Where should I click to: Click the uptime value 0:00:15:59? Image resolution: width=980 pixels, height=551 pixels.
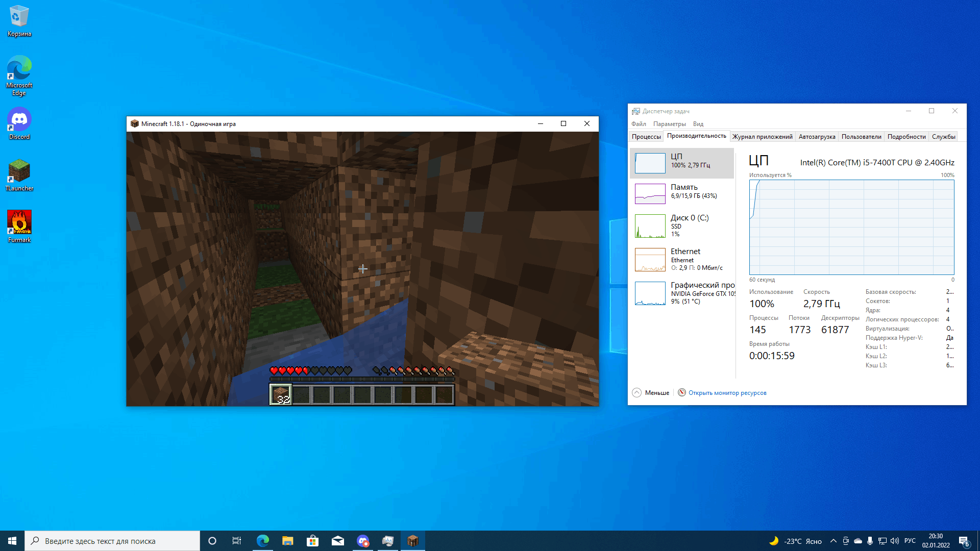[772, 356]
